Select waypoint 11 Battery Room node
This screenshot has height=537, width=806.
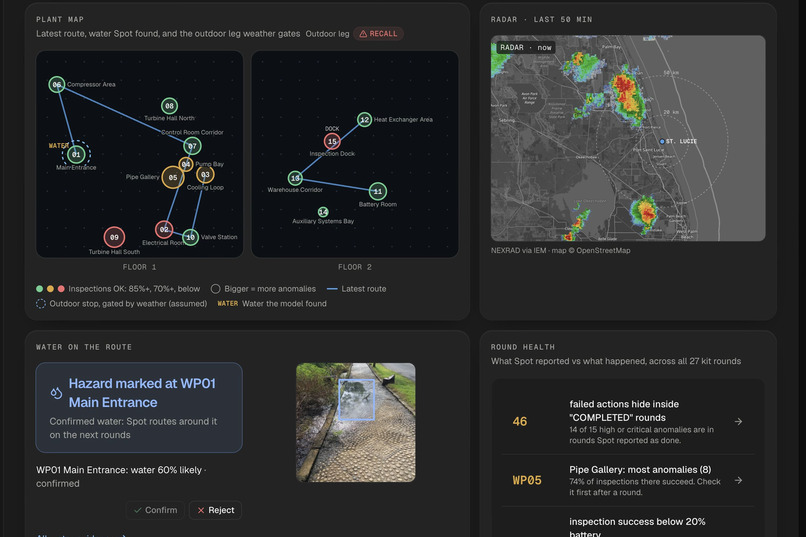[378, 191]
